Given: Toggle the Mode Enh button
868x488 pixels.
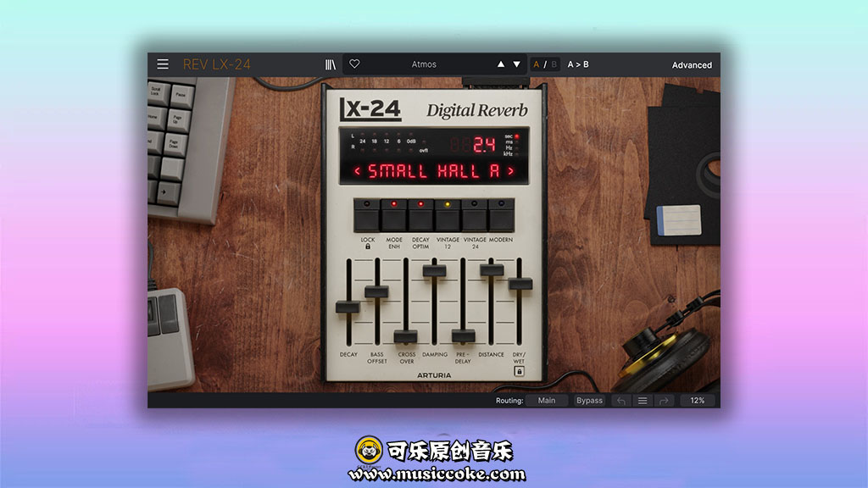Looking at the screenshot, I should pyautogui.click(x=393, y=215).
